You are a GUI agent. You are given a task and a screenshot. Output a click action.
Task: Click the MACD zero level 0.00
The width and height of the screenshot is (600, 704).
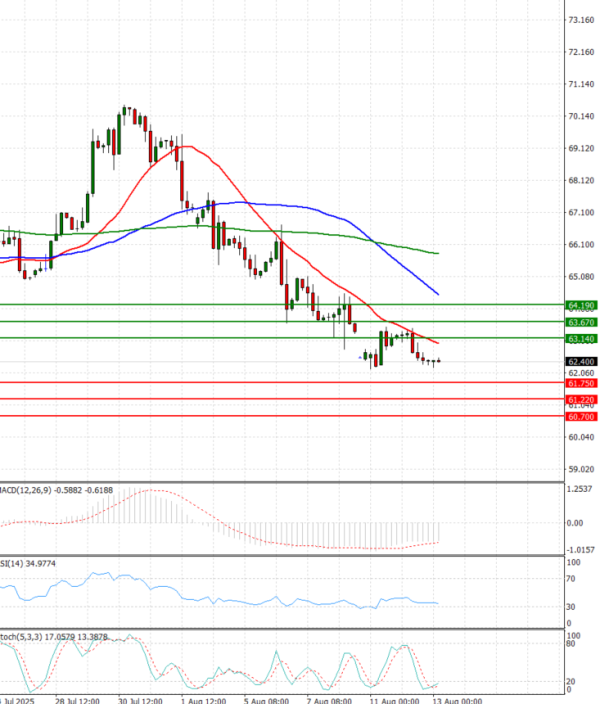575,523
